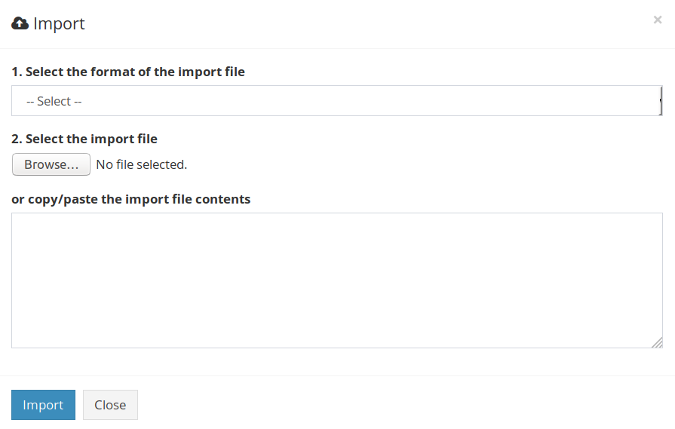Click the "1. Select the format" label
The height and width of the screenshot is (429, 675).
click(128, 72)
